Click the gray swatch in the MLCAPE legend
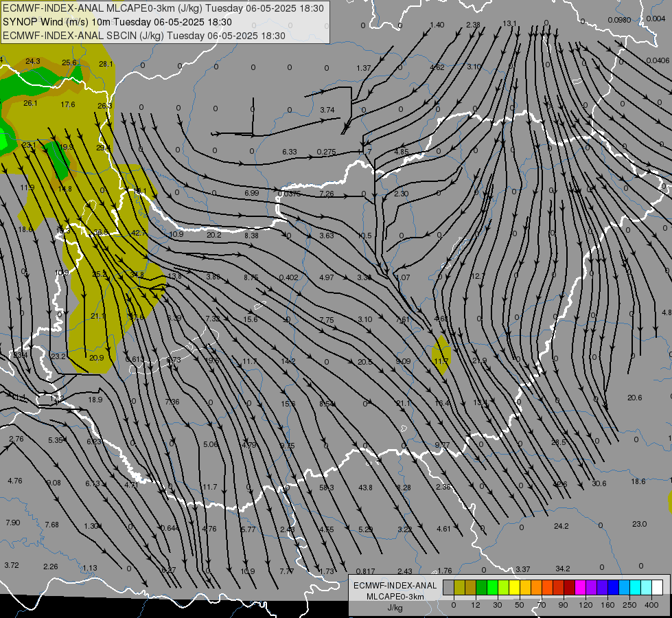This screenshot has height=618, width=672. 449,587
